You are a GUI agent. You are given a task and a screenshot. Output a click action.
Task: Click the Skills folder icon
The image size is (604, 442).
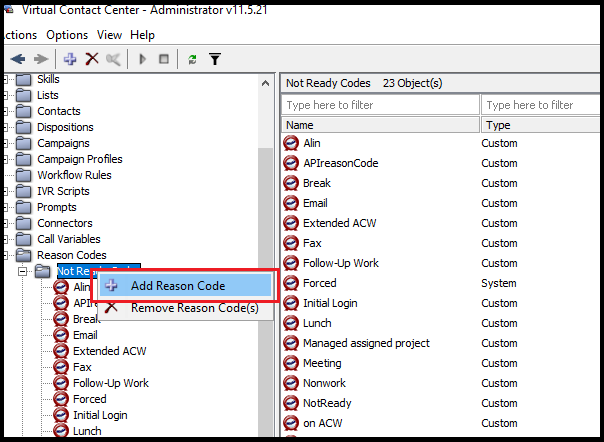click(23, 79)
